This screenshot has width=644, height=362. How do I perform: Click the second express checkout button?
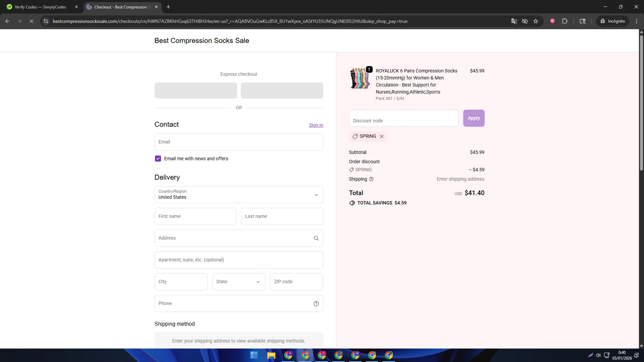[x=282, y=90]
